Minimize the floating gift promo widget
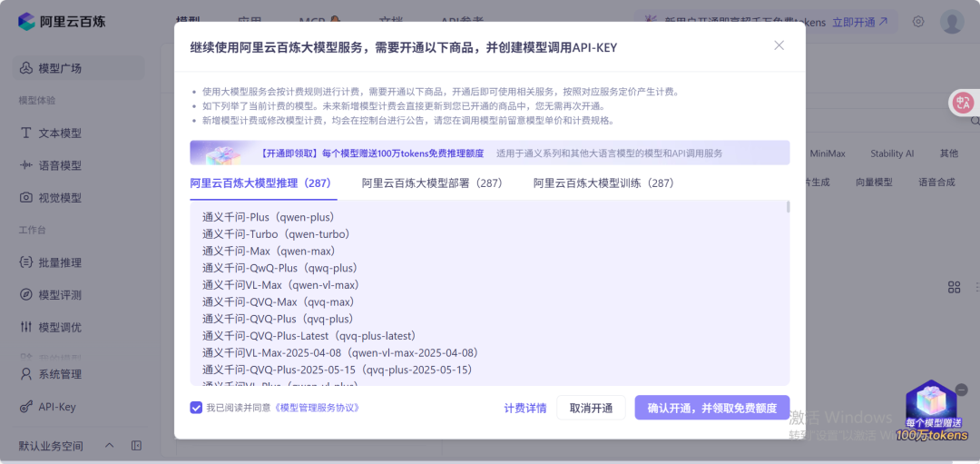The width and height of the screenshot is (980, 464). point(962,390)
